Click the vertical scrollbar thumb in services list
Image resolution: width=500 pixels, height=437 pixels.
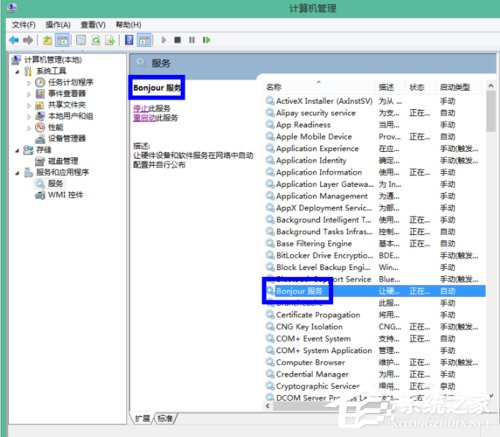click(x=491, y=111)
